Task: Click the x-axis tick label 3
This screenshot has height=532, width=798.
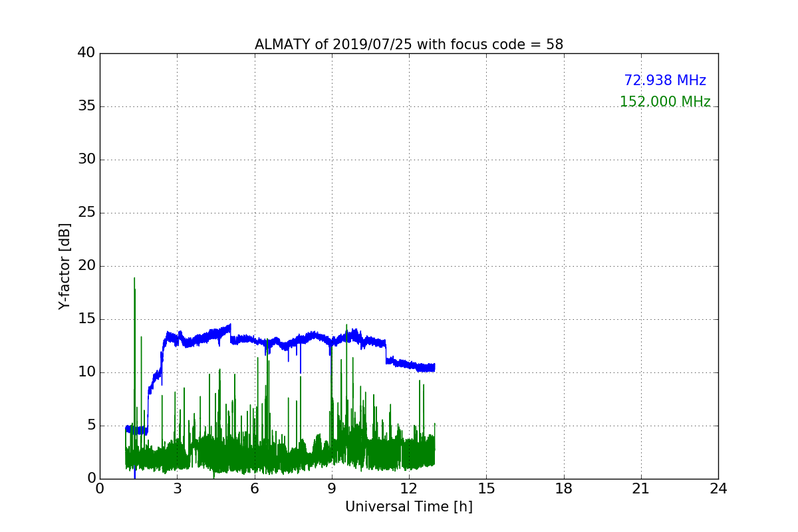Action: point(177,489)
